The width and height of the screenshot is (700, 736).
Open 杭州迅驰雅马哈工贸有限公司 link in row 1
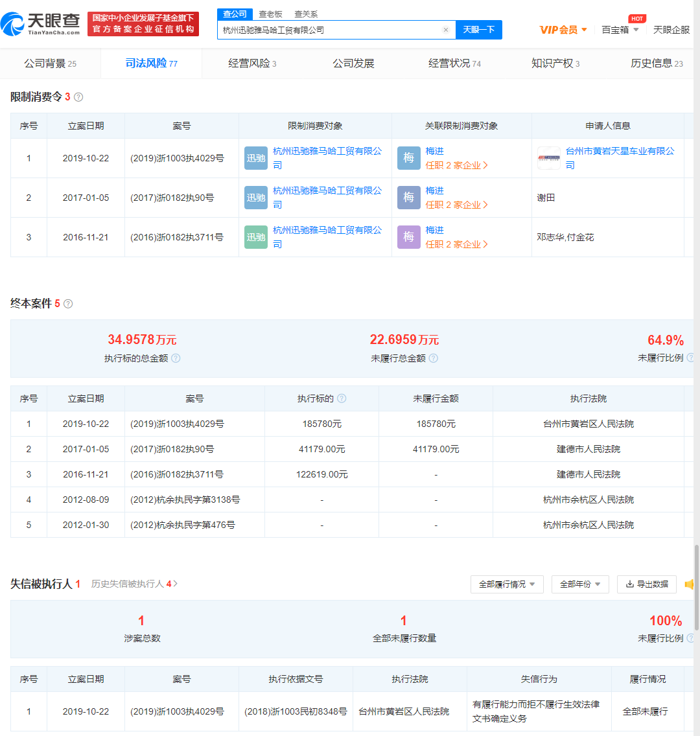(327, 158)
